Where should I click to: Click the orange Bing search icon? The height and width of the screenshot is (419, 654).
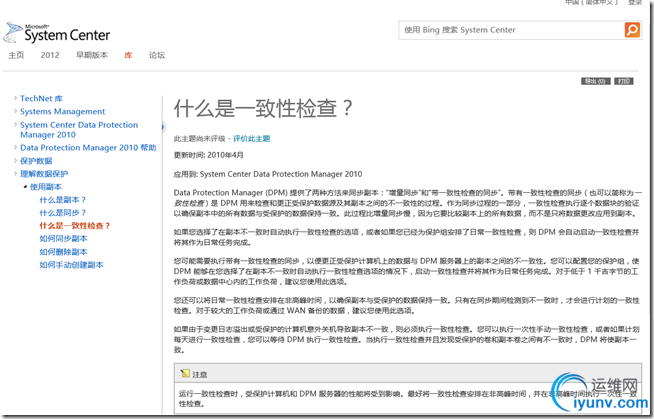click(632, 30)
